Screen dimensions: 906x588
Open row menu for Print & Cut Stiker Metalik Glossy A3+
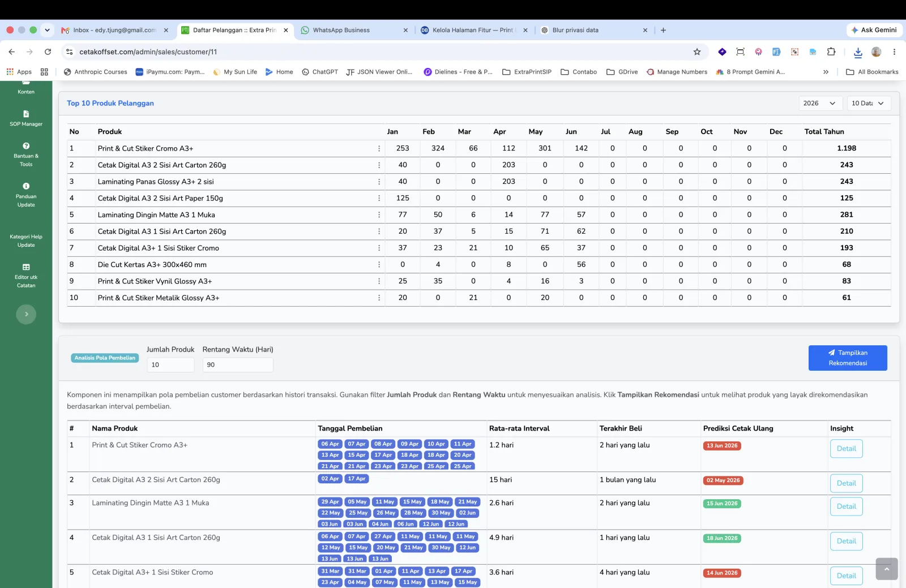pos(379,298)
